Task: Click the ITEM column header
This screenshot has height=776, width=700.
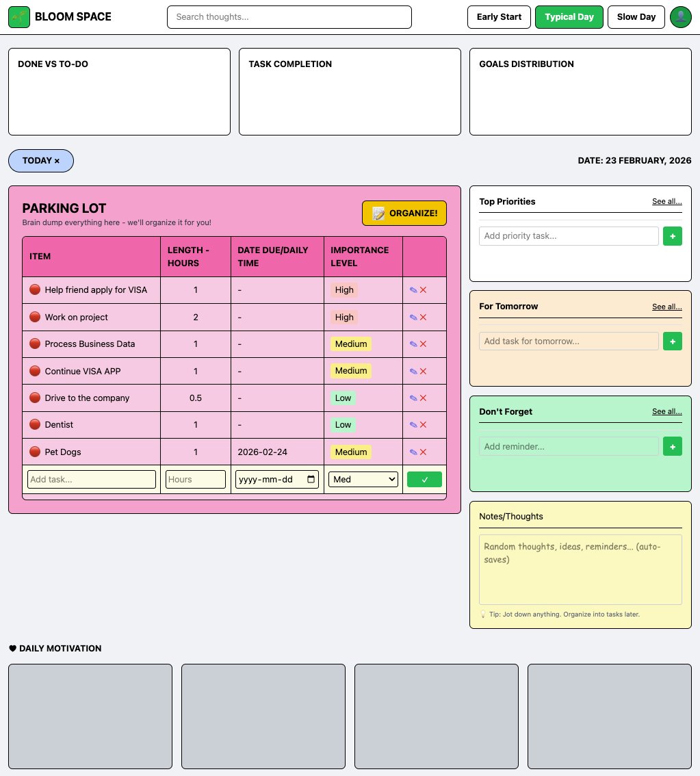Action: click(x=91, y=257)
